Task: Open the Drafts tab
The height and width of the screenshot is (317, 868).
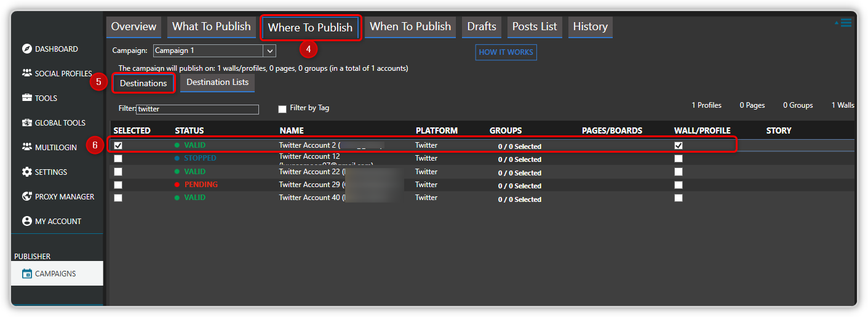Action: coord(482,26)
